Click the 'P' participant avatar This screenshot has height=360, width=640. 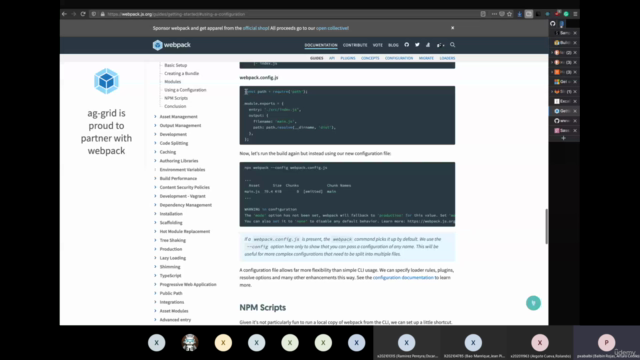click(606, 343)
